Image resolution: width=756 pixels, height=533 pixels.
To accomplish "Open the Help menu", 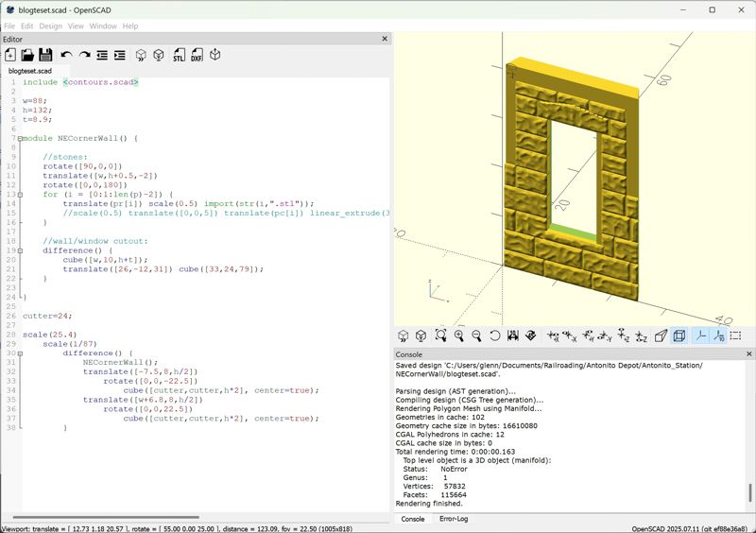I will click(x=130, y=26).
